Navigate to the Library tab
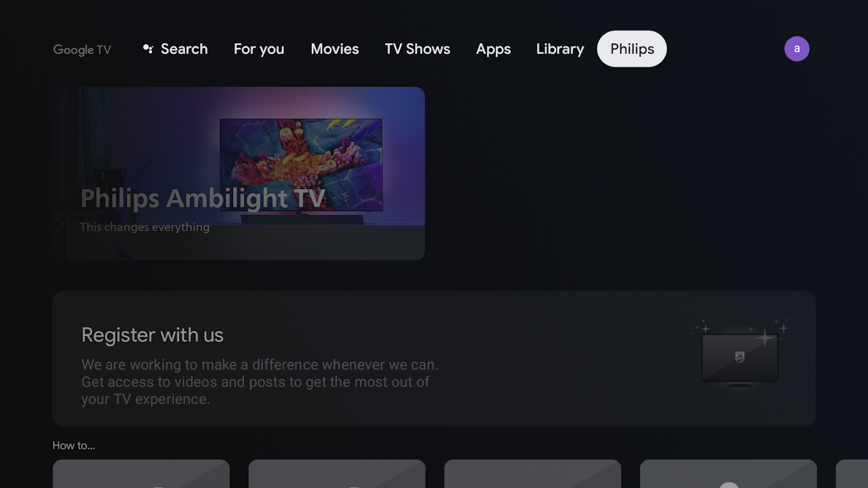 560,49
